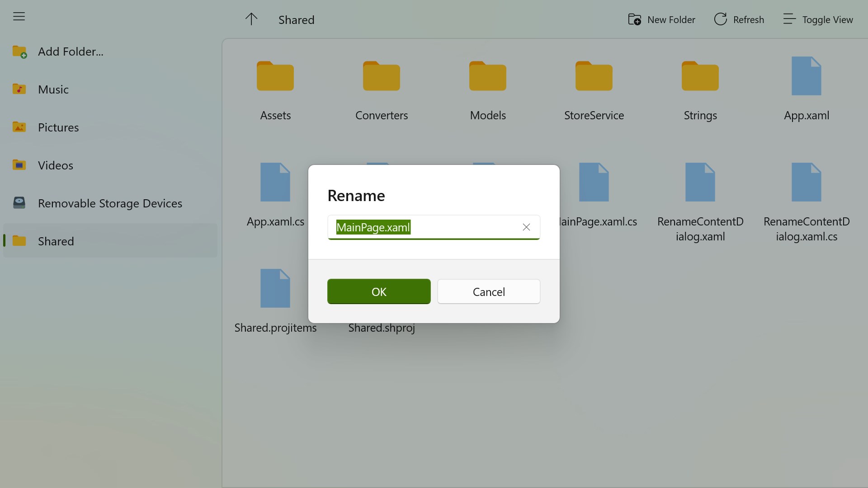868x488 pixels.
Task: Click the Refresh circular arrow icon
Action: point(721,19)
